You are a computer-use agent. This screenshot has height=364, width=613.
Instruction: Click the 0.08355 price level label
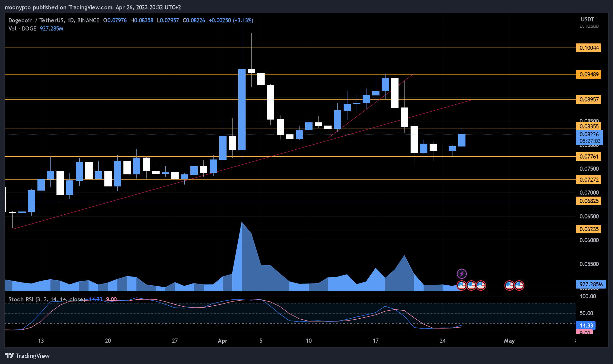(589, 127)
